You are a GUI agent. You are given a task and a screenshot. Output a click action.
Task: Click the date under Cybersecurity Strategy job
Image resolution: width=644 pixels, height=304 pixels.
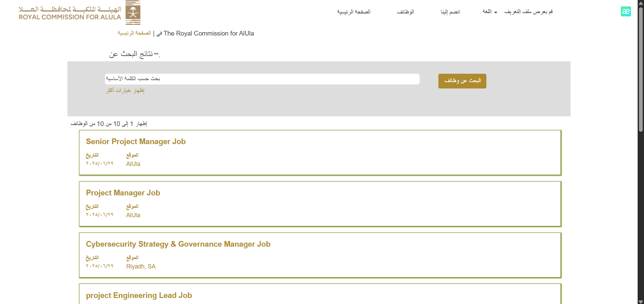100,266
